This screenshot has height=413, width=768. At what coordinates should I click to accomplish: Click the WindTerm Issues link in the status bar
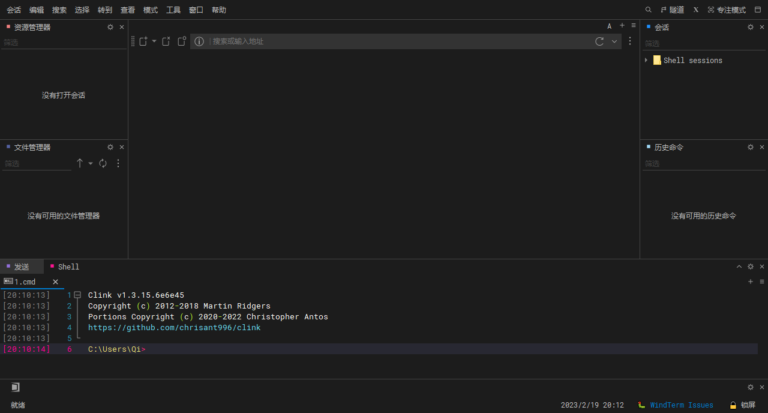(681, 405)
